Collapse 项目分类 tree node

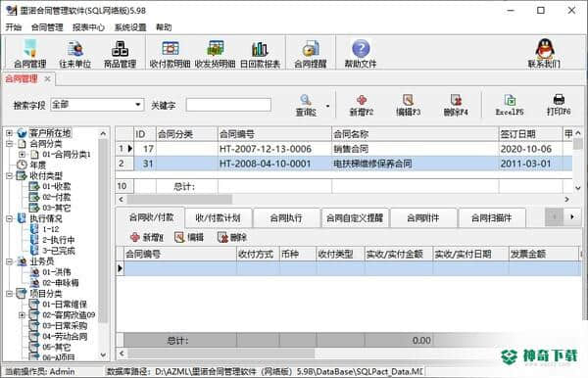[10, 294]
